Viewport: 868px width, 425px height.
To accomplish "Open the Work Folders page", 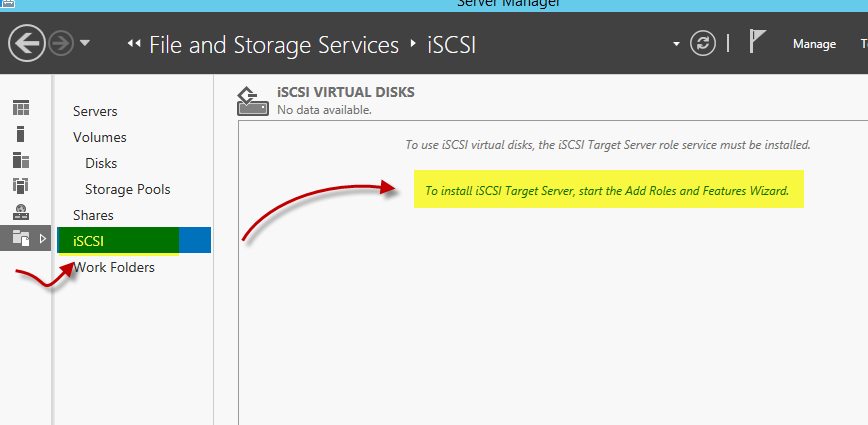I will (x=114, y=267).
